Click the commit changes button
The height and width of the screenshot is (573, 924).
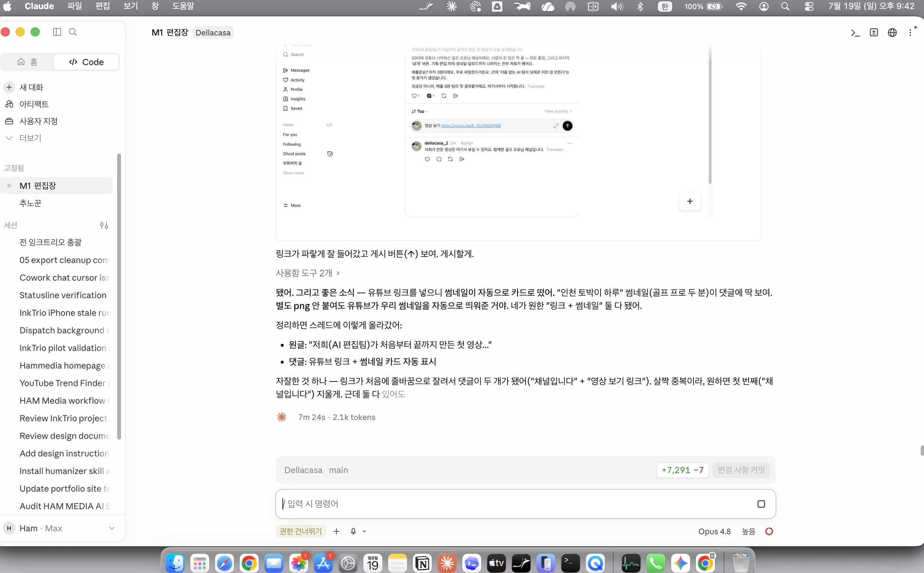[x=741, y=470]
